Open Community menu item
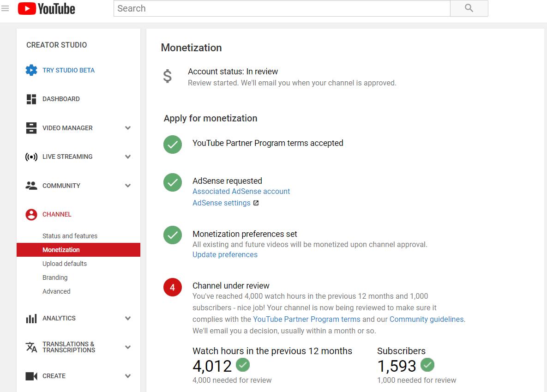 (x=61, y=186)
